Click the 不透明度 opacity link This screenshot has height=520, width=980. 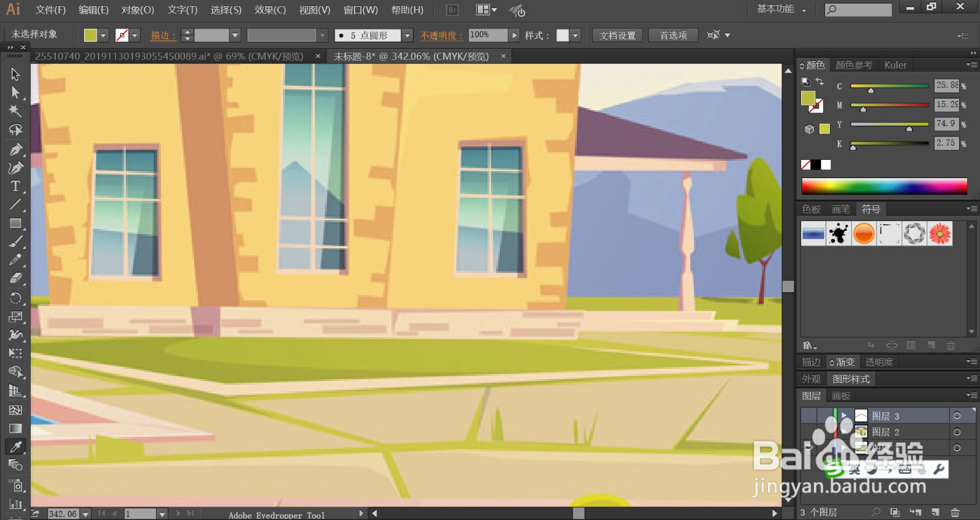point(441,36)
